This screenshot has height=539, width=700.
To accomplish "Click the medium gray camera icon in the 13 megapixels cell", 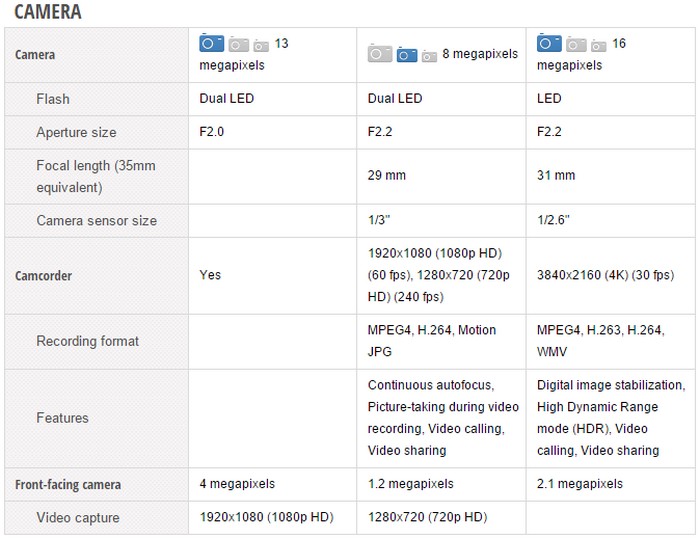I will point(238,44).
